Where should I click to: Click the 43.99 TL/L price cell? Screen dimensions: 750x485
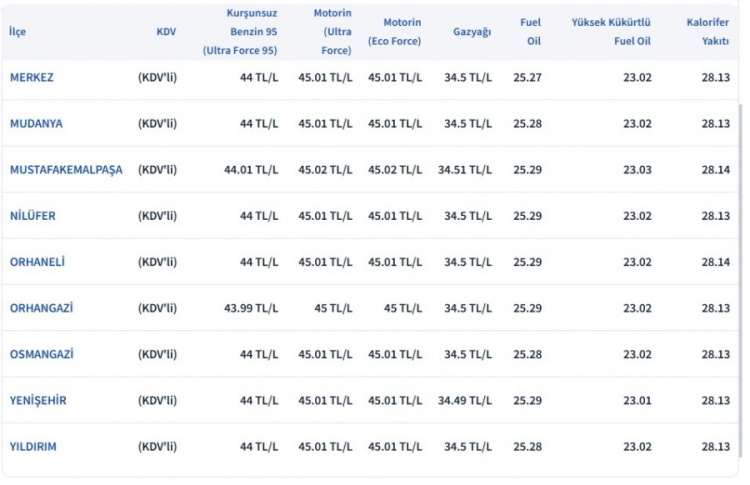pyautogui.click(x=251, y=307)
